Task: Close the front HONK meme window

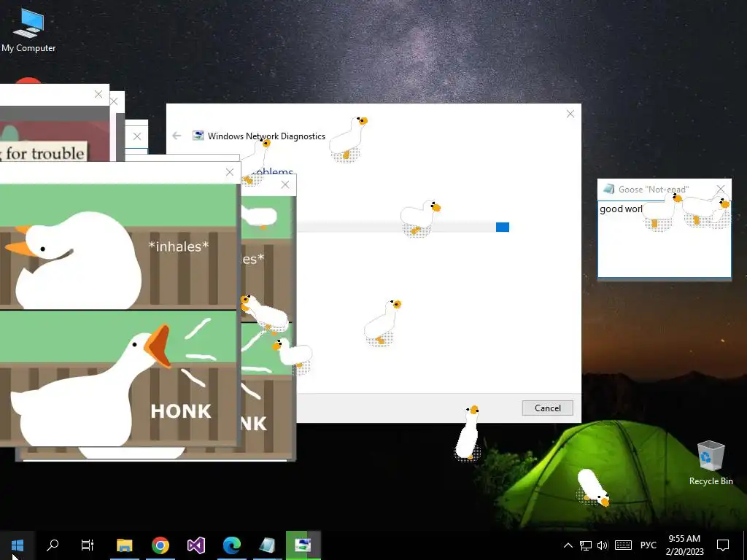Action: point(230,172)
